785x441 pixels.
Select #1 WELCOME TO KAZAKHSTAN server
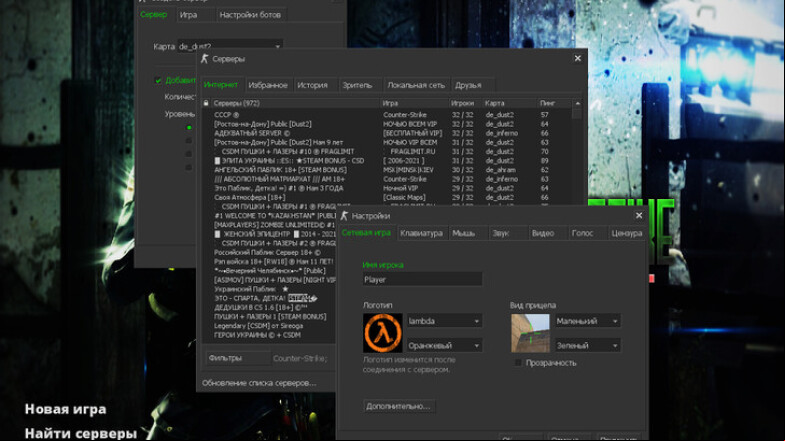(269, 216)
